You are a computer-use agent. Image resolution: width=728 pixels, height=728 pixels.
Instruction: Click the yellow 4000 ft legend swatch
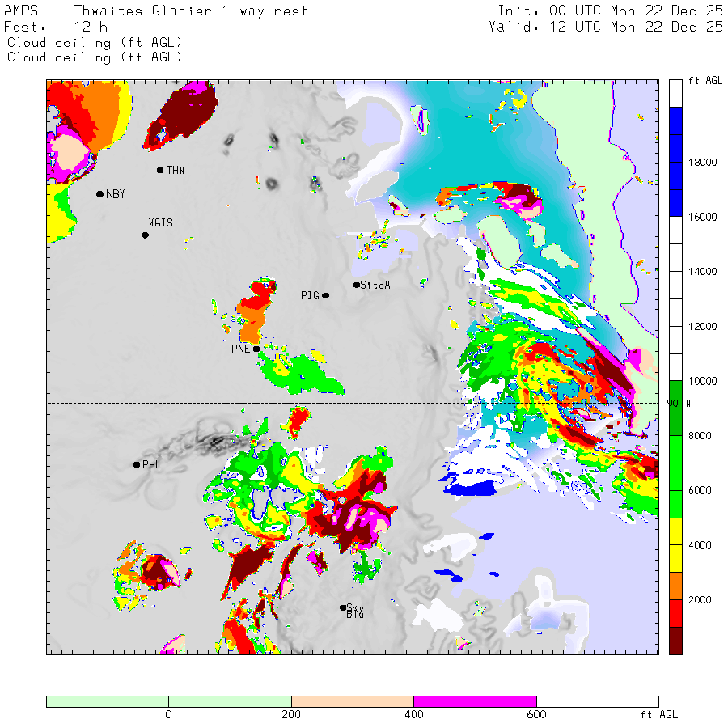click(675, 545)
